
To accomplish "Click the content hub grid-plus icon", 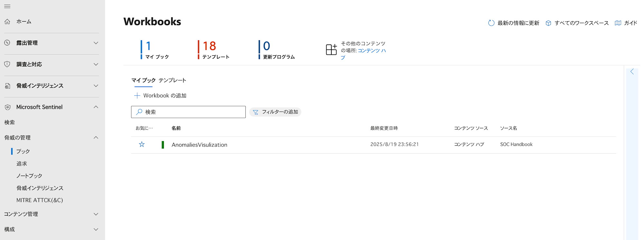I will (331, 49).
